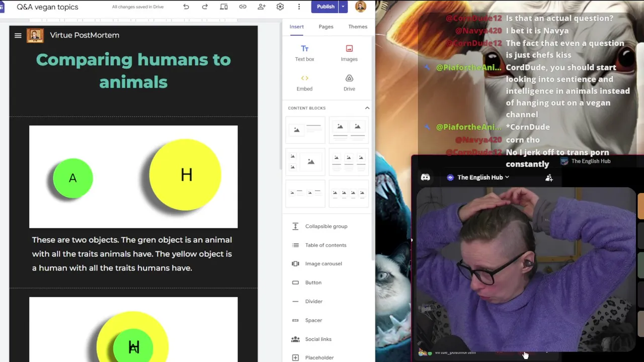The height and width of the screenshot is (362, 644).
Task: Redo the last action in Google Sites
Action: click(x=205, y=7)
